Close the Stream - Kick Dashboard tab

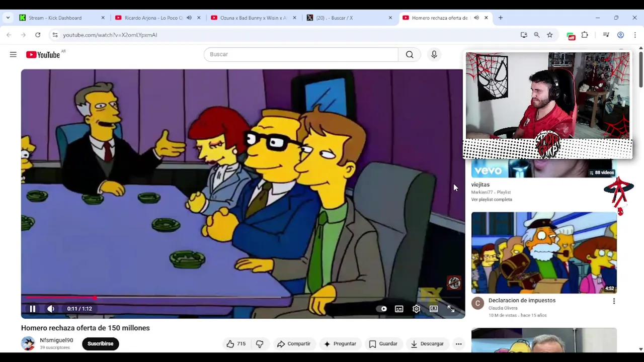tap(103, 18)
